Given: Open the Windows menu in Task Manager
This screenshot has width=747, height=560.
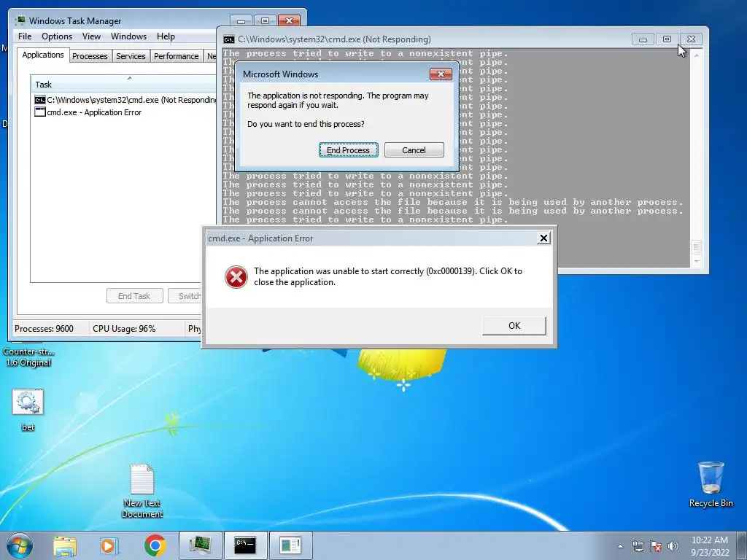Looking at the screenshot, I should point(128,36).
